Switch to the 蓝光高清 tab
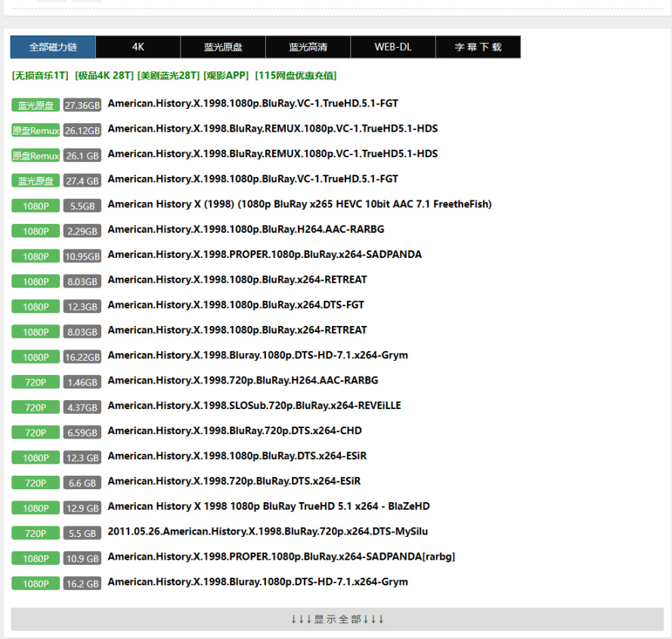 308,47
